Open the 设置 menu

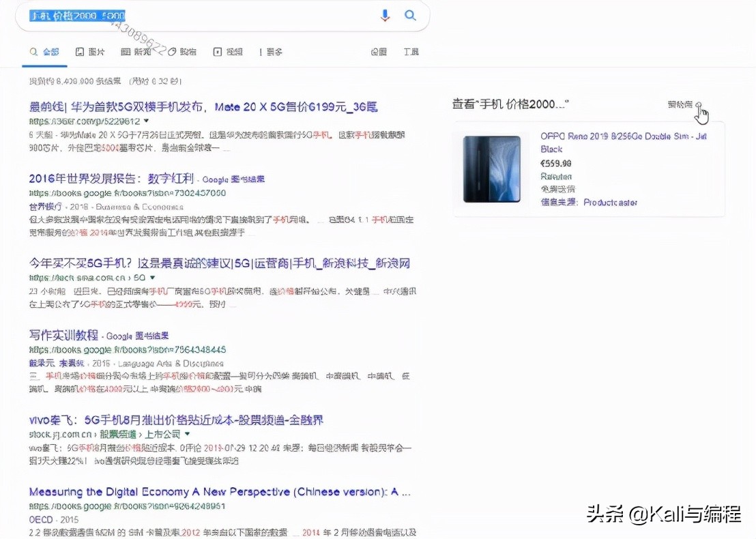(x=379, y=52)
